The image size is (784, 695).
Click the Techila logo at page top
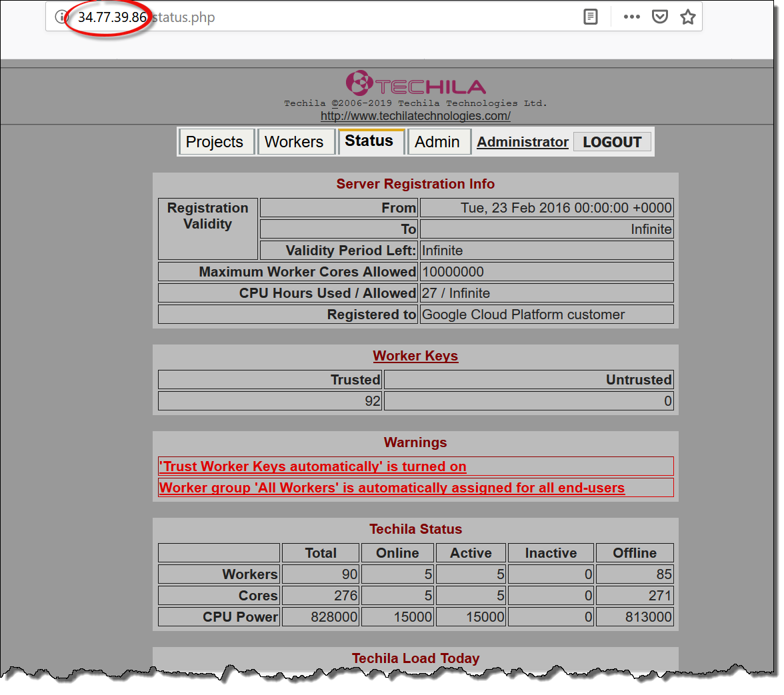[415, 84]
